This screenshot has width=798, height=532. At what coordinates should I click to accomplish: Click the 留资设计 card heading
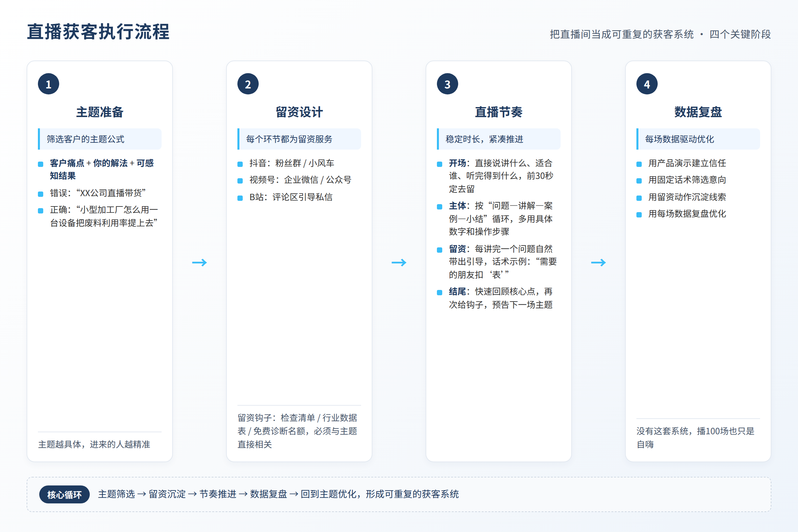299,112
